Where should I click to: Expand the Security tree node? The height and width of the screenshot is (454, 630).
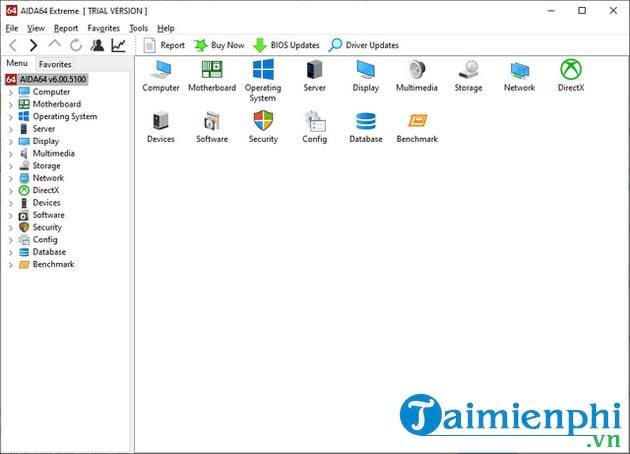[11, 228]
